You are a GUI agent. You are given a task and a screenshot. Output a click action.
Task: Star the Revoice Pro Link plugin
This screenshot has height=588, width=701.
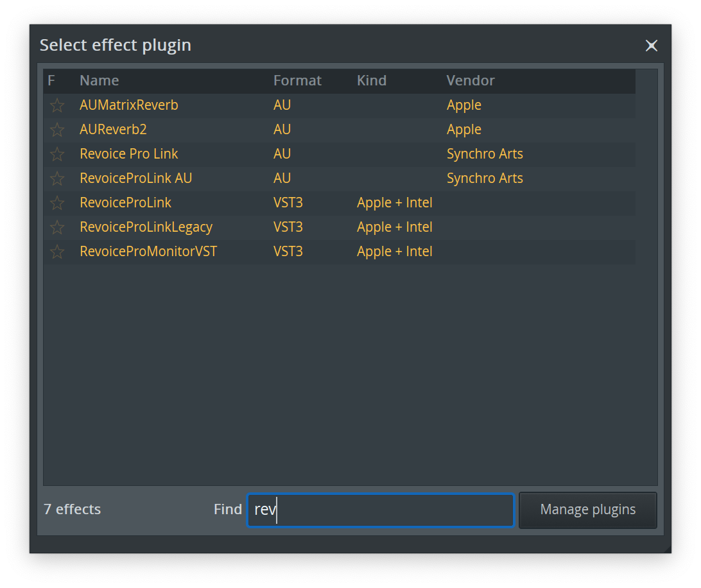57,154
